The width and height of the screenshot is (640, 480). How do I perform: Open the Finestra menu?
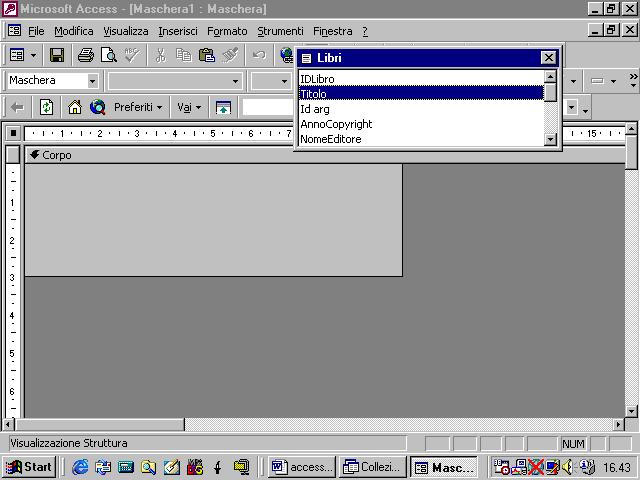pos(333,31)
